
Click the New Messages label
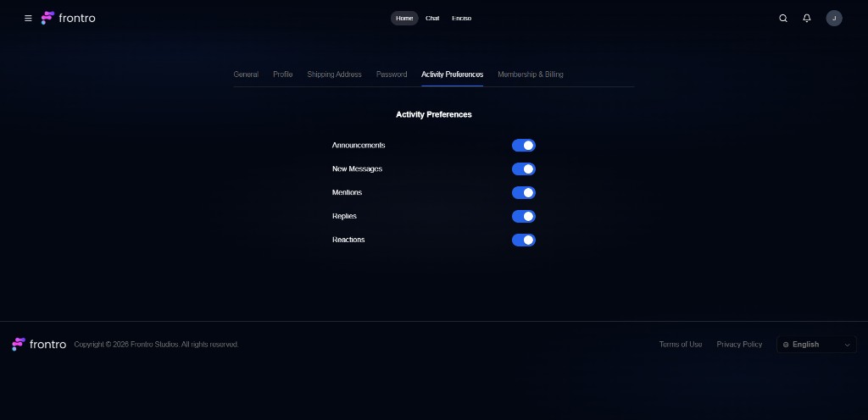357,169
